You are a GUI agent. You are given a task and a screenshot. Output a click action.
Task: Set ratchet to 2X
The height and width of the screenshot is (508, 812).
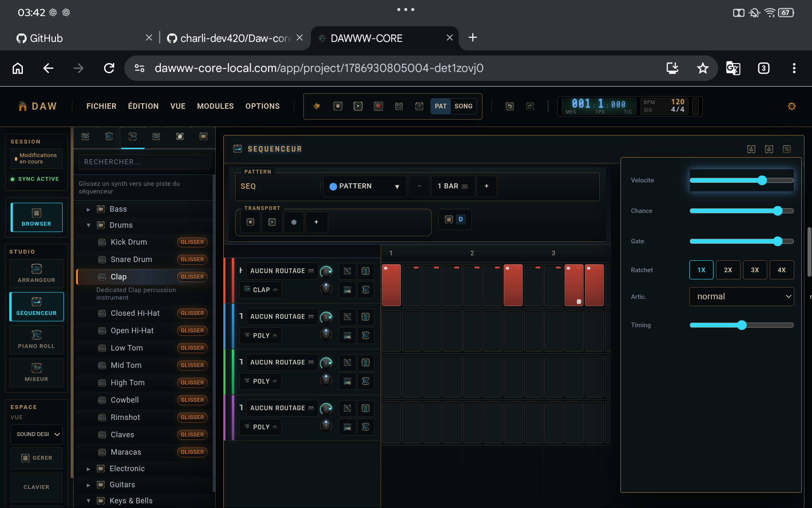tap(728, 270)
